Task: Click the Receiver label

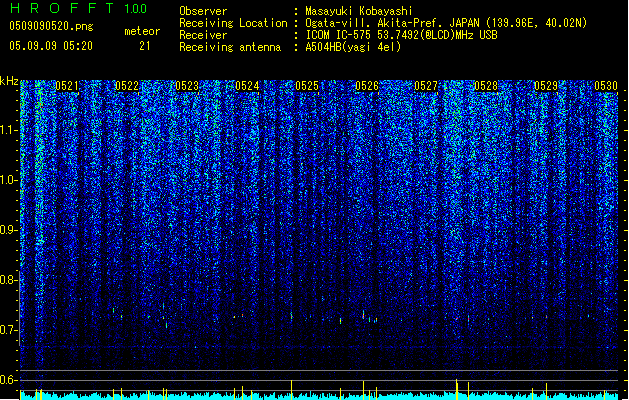Action: [x=203, y=35]
